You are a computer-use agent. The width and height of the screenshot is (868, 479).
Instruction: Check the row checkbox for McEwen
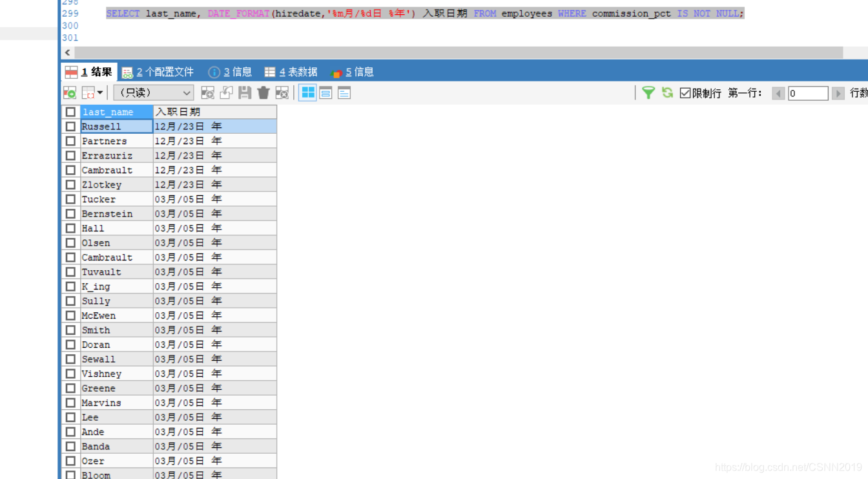click(x=71, y=315)
